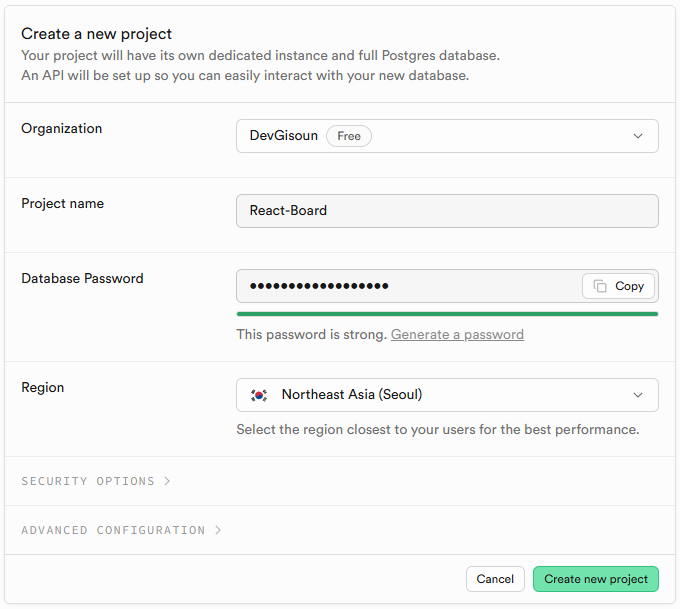Expand the Security Options section
Screen dimensions: 680x609
(x=88, y=481)
